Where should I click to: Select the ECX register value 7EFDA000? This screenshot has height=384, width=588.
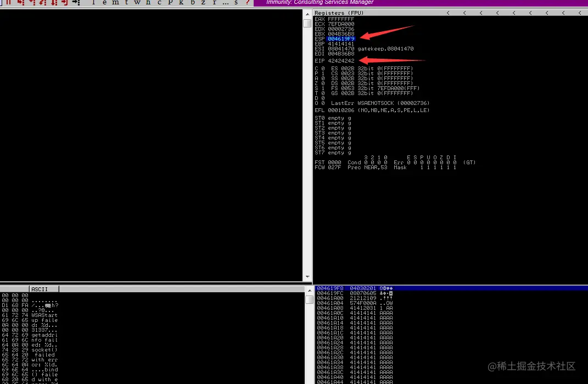pyautogui.click(x=341, y=24)
